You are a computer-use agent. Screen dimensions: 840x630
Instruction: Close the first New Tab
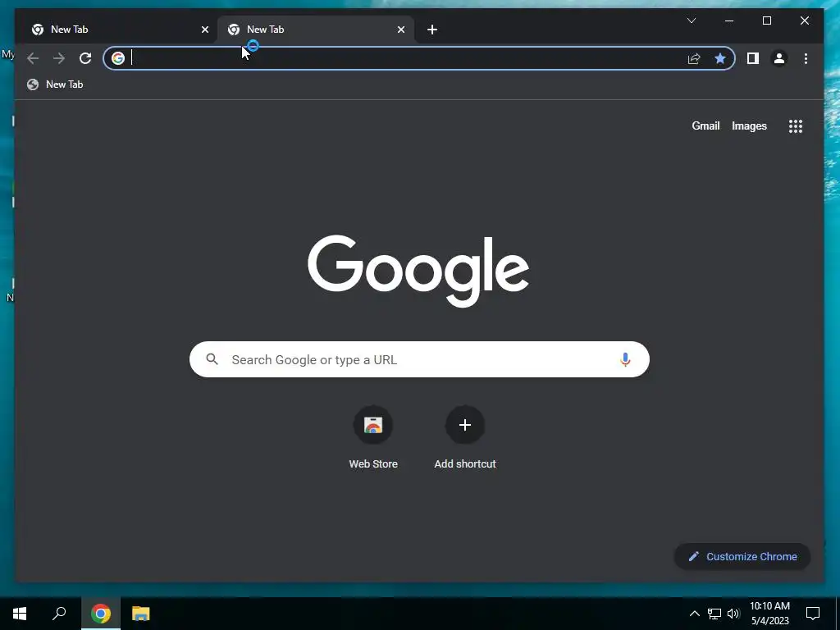coord(204,30)
